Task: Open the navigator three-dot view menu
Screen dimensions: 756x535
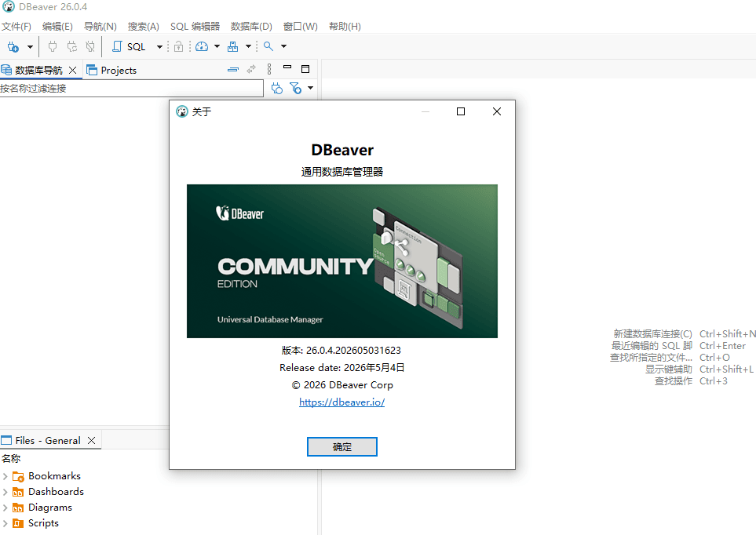Action: point(269,69)
